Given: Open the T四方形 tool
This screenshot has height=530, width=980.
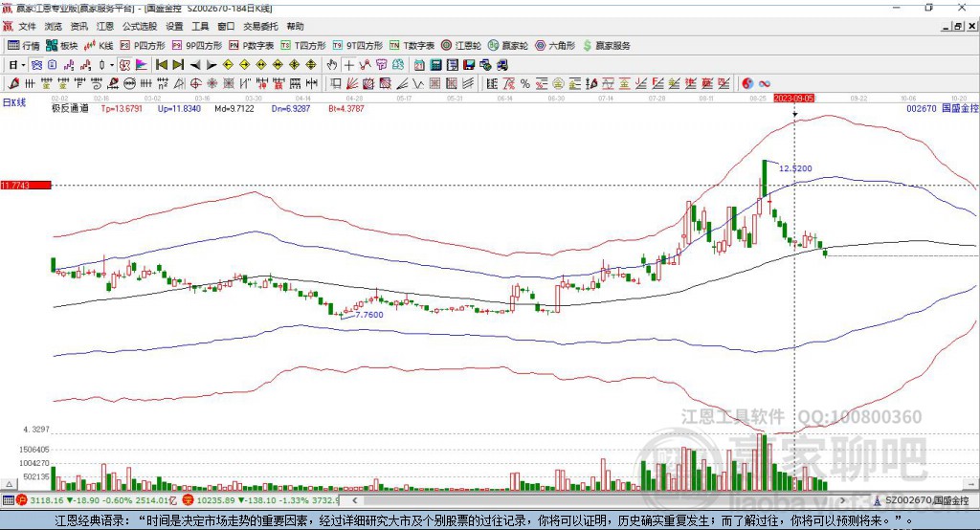Looking at the screenshot, I should tap(303, 46).
